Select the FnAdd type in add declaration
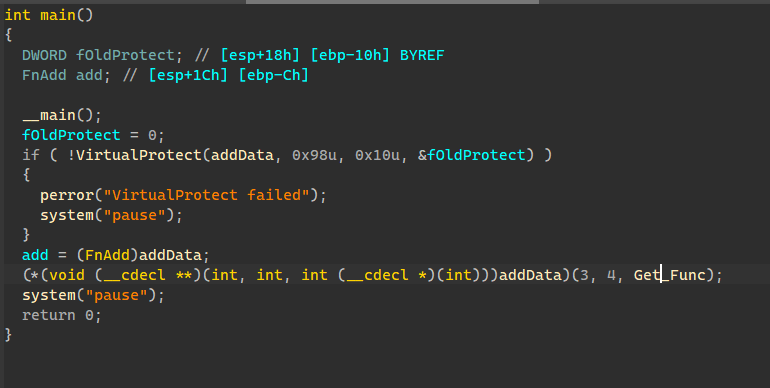The height and width of the screenshot is (388, 770). pyautogui.click(x=44, y=75)
